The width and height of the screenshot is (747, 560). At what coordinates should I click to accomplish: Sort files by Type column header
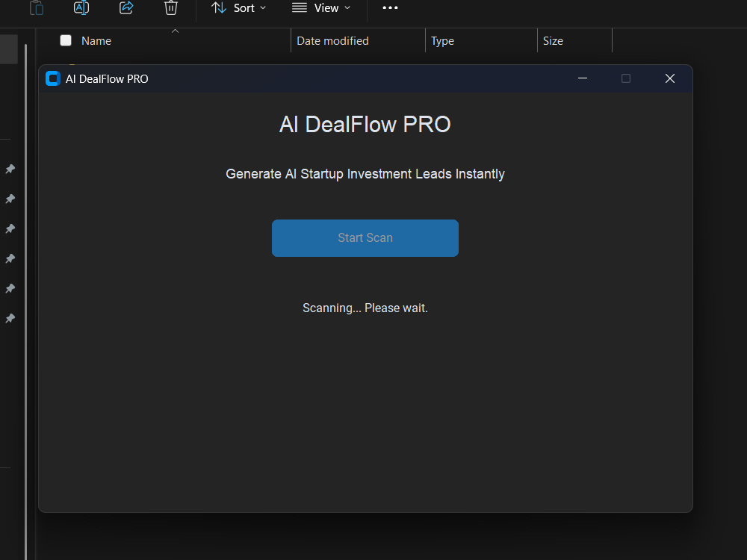click(442, 41)
